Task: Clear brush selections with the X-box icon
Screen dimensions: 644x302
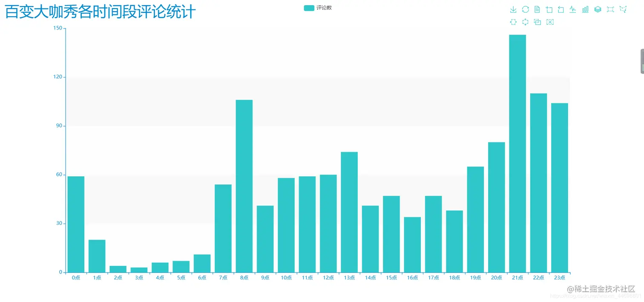Action: point(550,22)
